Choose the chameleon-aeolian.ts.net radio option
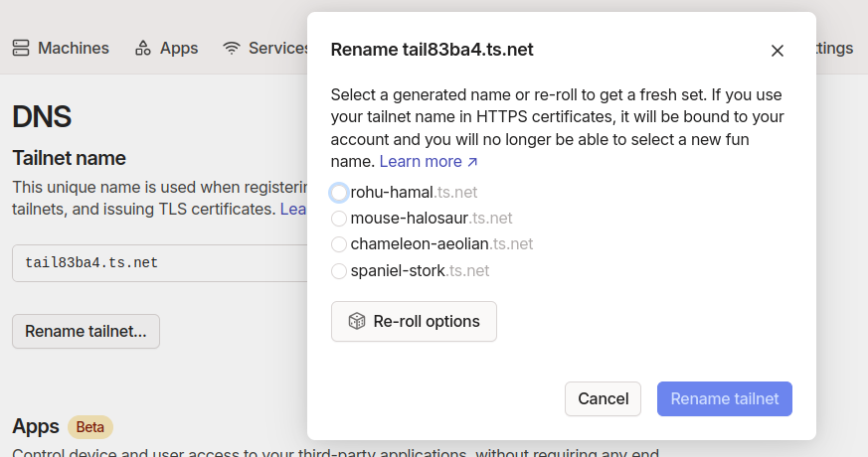This screenshot has height=457, width=868. click(x=339, y=244)
